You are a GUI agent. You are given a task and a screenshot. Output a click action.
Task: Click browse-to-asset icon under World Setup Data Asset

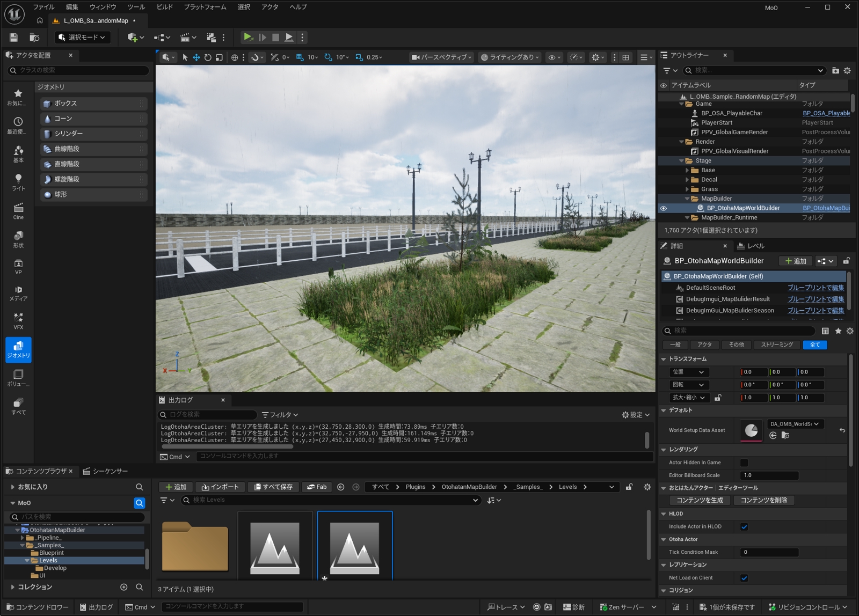(785, 435)
